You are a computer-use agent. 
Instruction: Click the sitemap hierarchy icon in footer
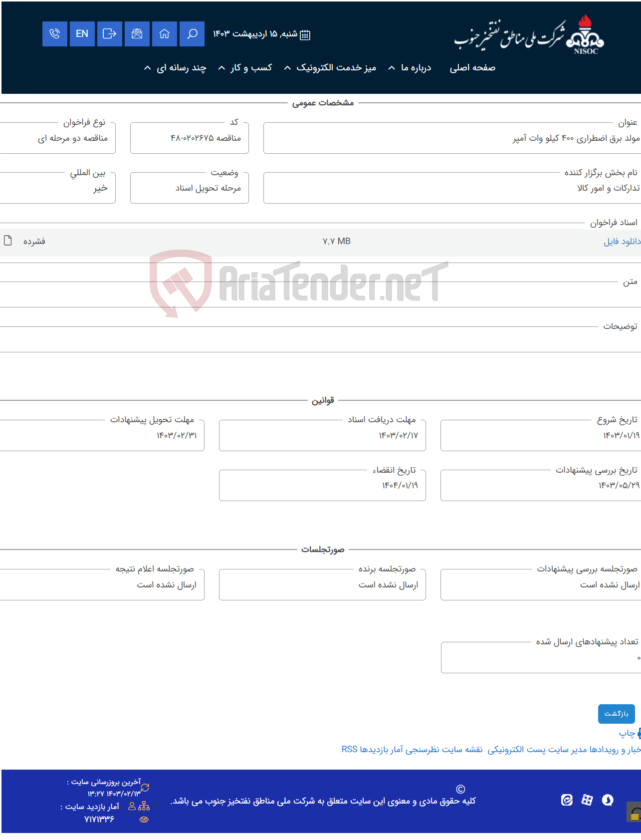[x=144, y=806]
